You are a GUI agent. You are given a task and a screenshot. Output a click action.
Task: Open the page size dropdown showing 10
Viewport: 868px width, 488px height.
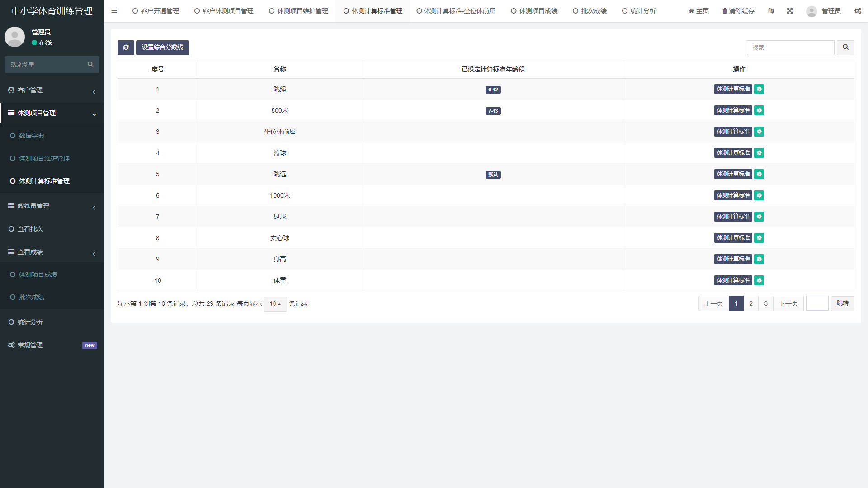(275, 304)
